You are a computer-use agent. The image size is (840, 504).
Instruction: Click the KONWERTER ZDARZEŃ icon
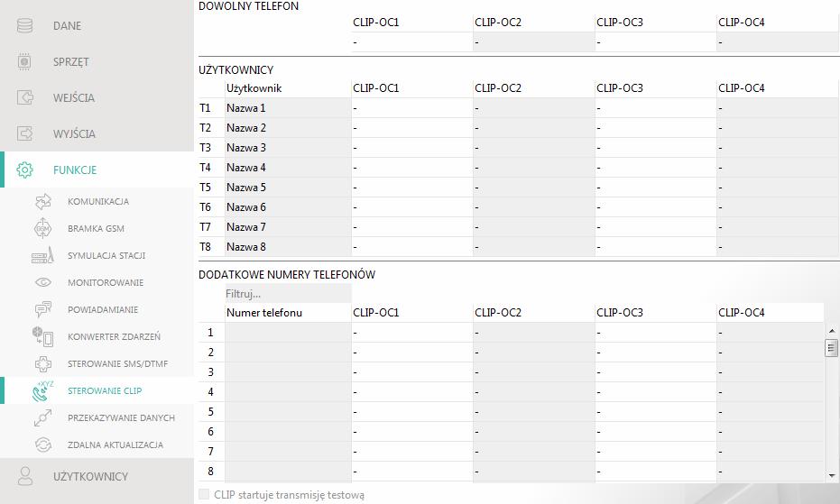coord(43,336)
